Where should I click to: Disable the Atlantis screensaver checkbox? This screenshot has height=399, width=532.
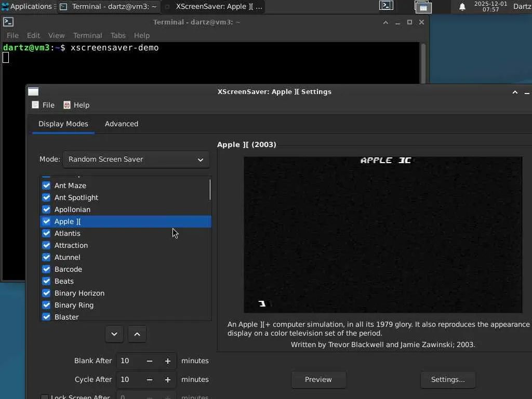point(46,233)
